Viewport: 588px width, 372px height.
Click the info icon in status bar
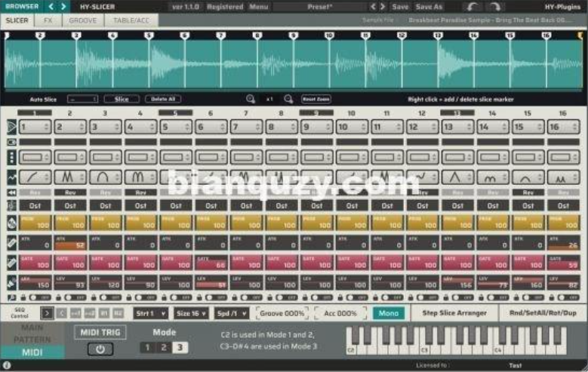[7, 365]
